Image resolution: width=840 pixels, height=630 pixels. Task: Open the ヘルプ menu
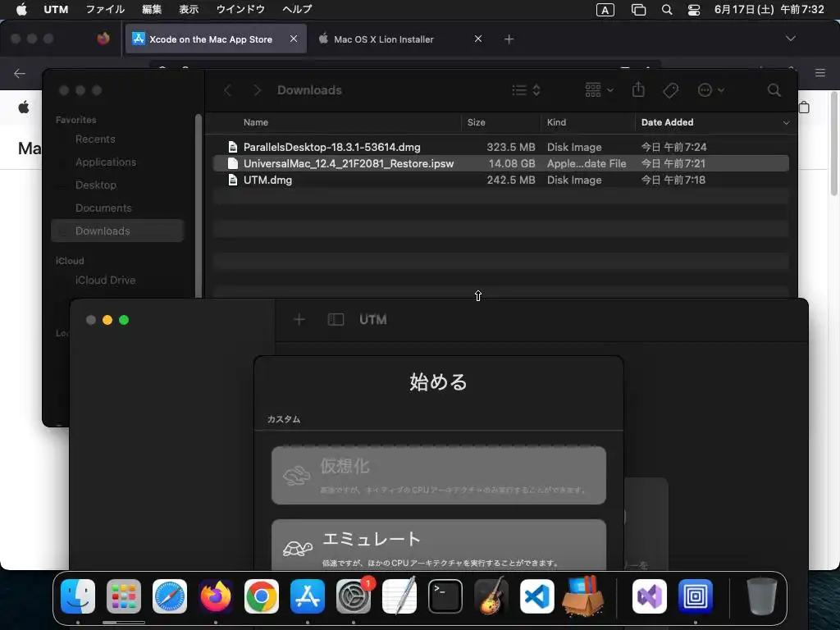(297, 9)
